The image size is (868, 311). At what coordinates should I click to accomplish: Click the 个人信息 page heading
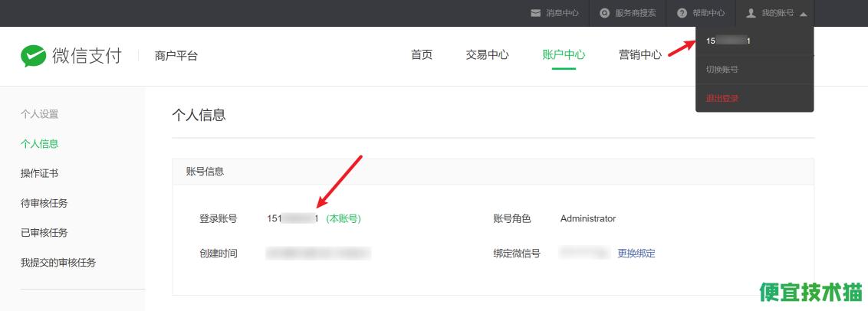tap(199, 115)
